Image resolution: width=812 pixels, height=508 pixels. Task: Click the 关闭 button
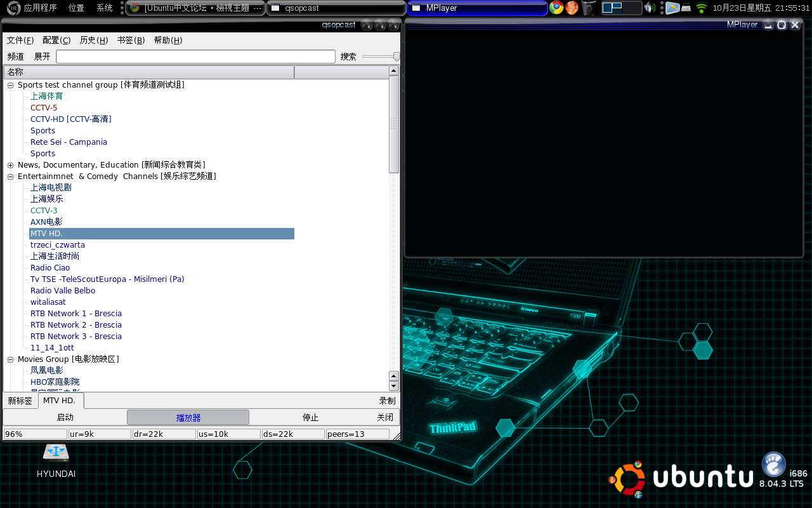pyautogui.click(x=385, y=417)
